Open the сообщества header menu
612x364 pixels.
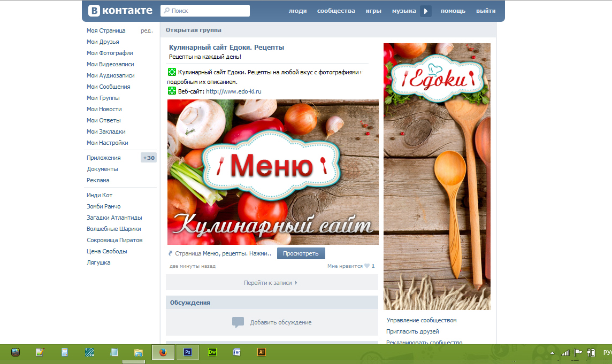336,11
